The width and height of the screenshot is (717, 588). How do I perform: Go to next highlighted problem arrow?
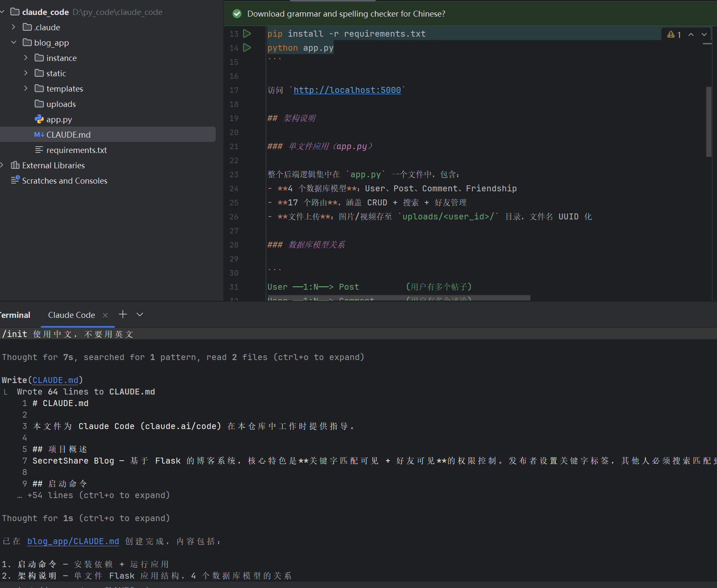pyautogui.click(x=704, y=35)
